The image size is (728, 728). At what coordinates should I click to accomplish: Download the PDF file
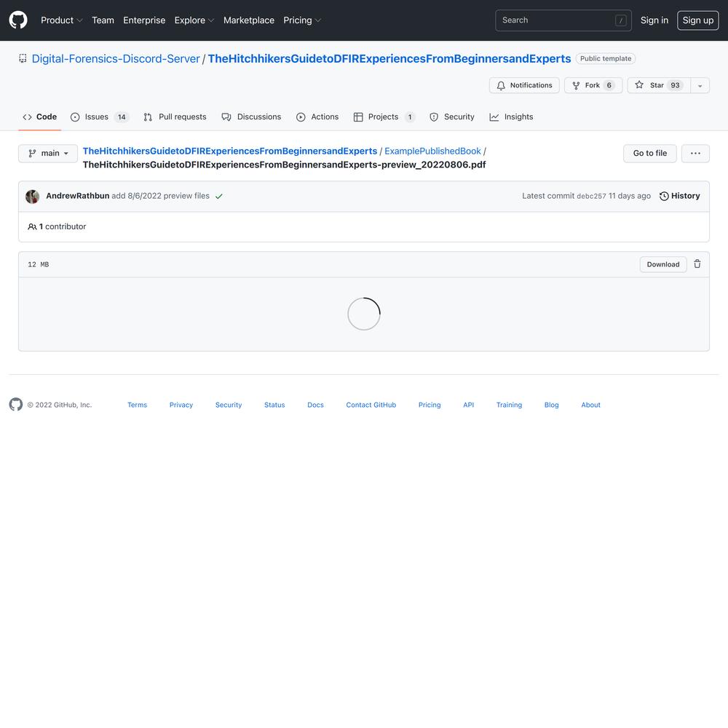pyautogui.click(x=663, y=264)
